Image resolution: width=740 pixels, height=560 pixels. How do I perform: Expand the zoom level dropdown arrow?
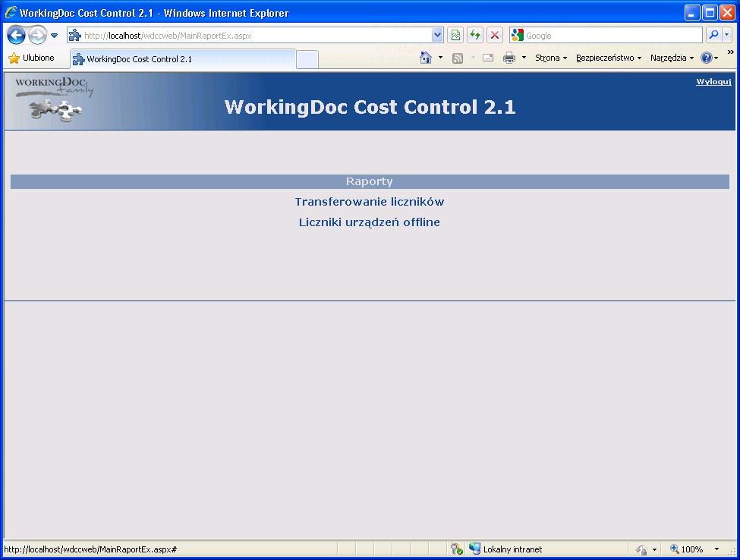click(717, 549)
